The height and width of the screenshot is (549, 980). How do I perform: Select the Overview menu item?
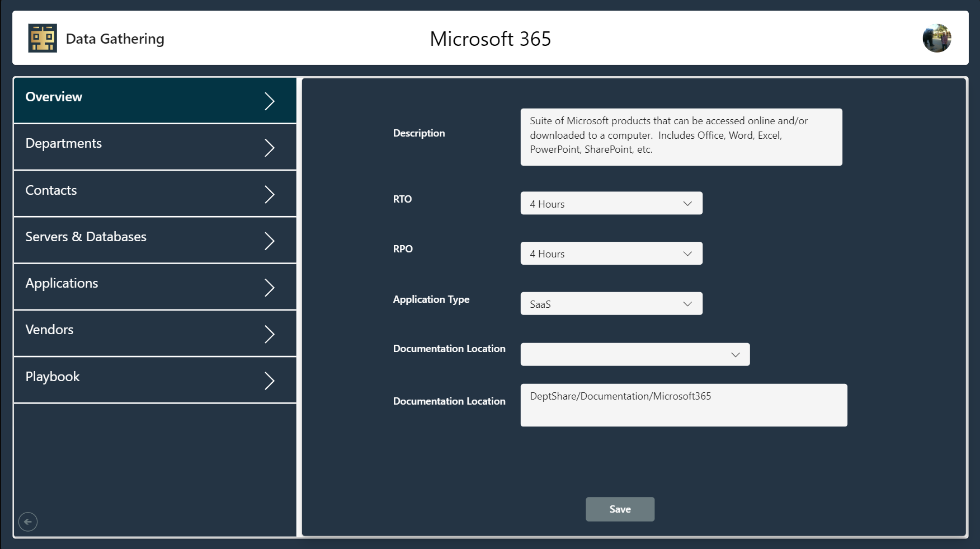tap(155, 100)
